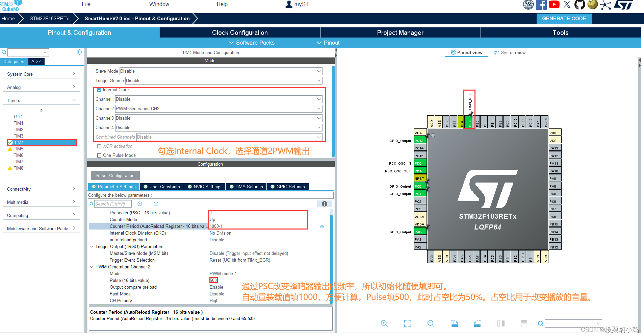This screenshot has width=644, height=336.
Task: Open the category settings gear icon
Action: 79,52
